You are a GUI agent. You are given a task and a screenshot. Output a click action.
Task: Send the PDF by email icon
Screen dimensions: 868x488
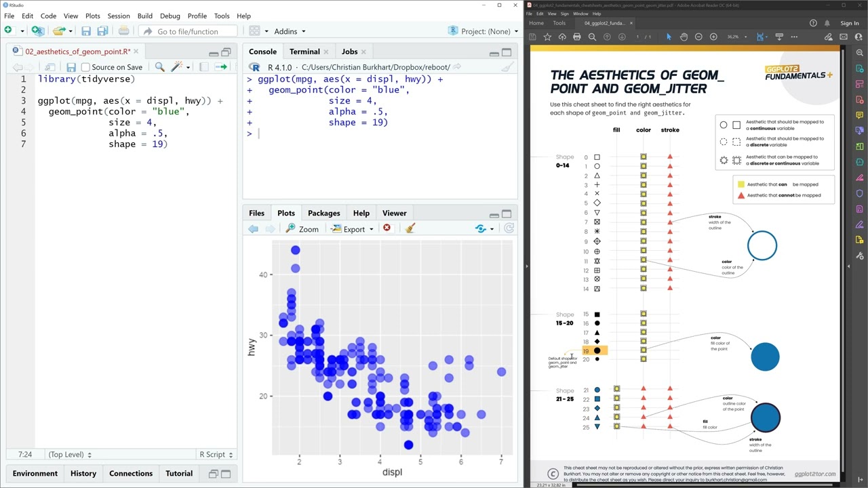pos(844,37)
